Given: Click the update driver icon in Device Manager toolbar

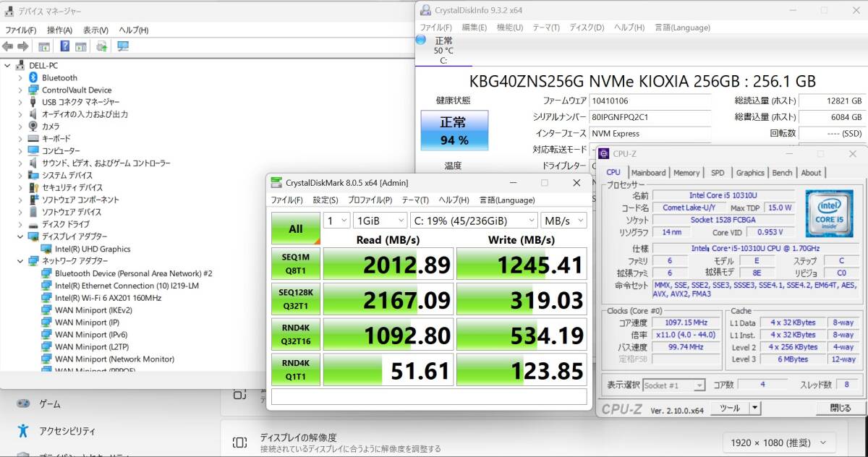Looking at the screenshot, I should click(101, 46).
